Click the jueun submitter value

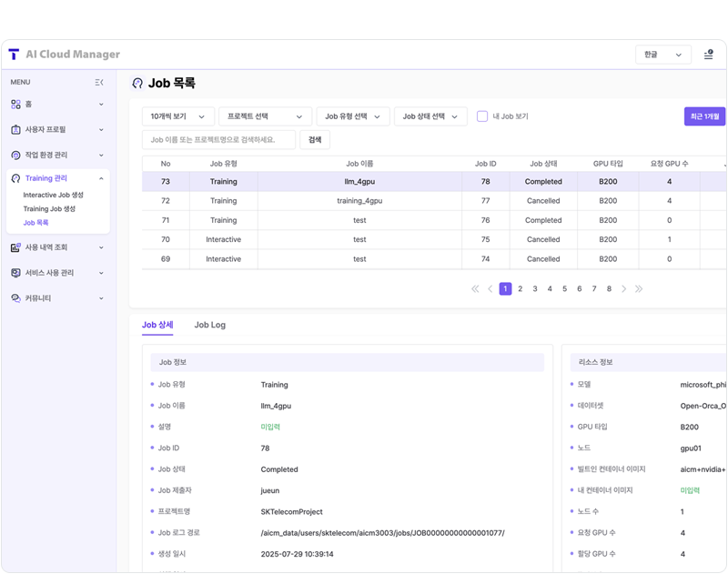click(x=270, y=490)
